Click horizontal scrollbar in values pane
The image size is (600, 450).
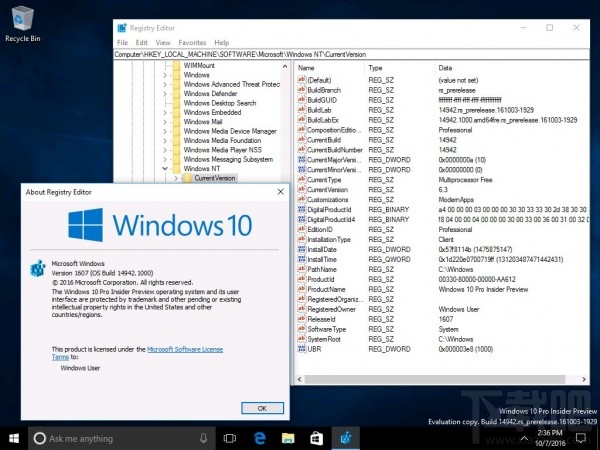click(435, 380)
